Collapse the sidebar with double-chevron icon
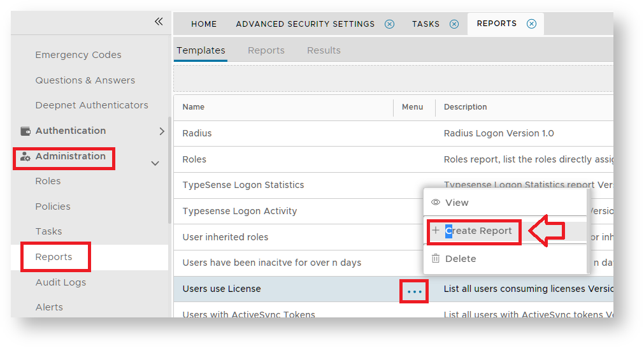Screen dimensions: 644x348 (159, 22)
